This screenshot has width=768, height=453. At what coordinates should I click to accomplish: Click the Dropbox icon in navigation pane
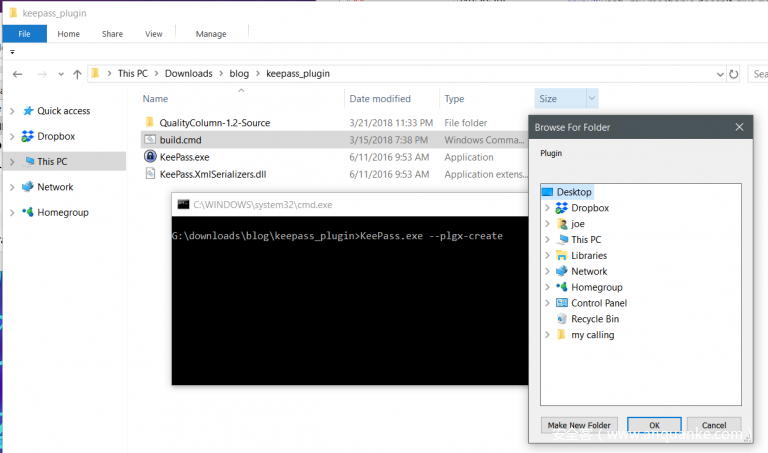tap(28, 136)
